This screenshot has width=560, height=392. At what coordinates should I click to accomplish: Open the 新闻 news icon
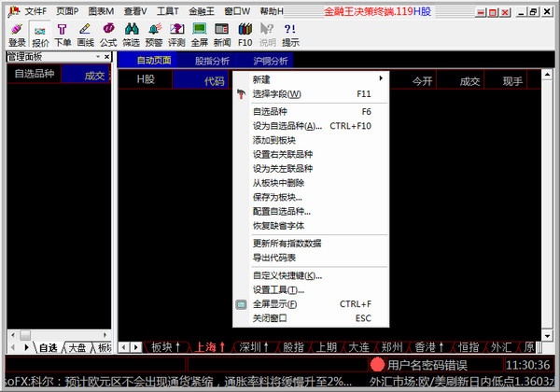point(222,35)
